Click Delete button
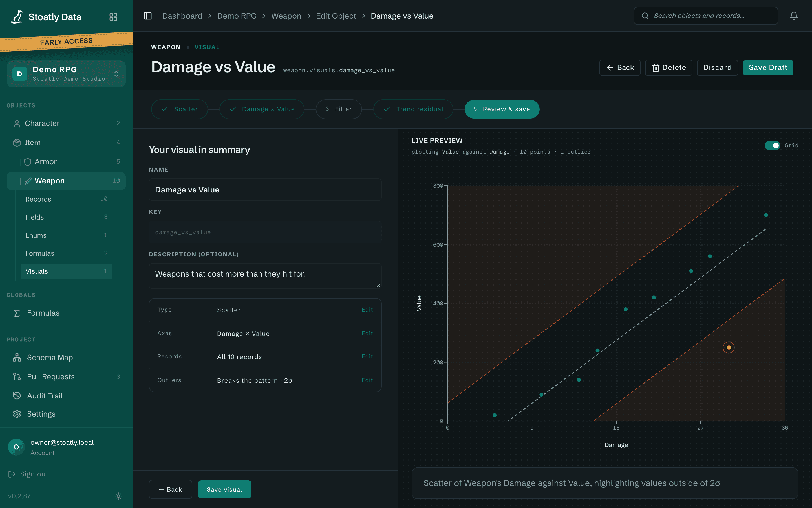 (668, 68)
